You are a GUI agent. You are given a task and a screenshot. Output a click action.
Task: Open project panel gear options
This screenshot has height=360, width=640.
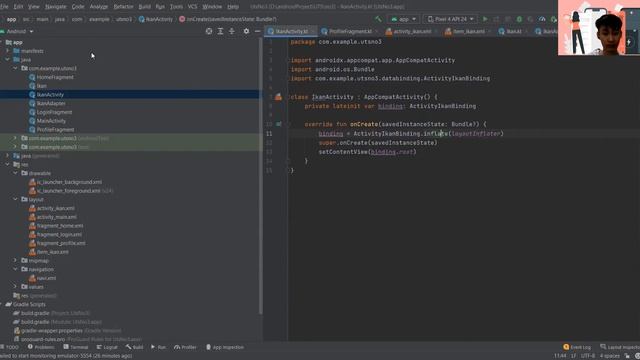[x=246, y=31]
